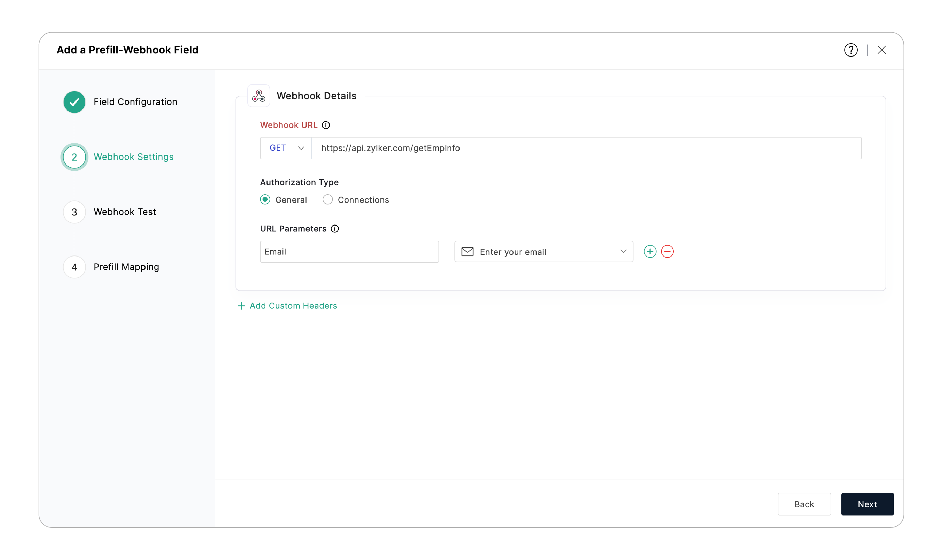The width and height of the screenshot is (943, 560).
Task: Click the step 4 Prefill Mapping circle
Action: [x=74, y=267]
